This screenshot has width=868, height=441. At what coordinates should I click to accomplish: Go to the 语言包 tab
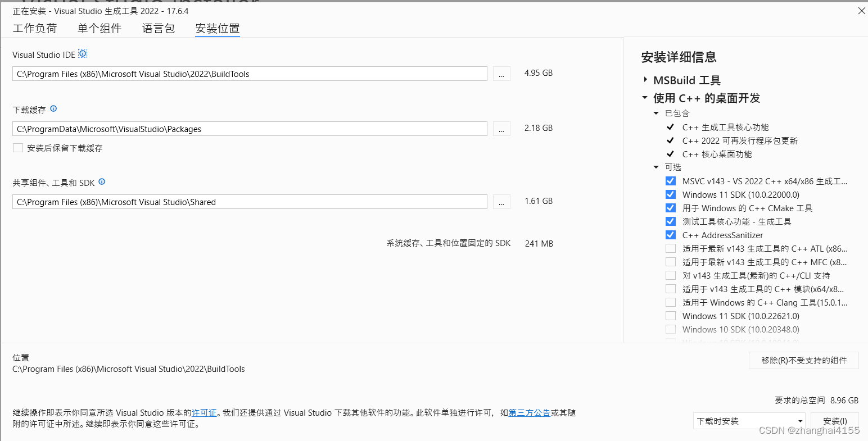pos(159,29)
